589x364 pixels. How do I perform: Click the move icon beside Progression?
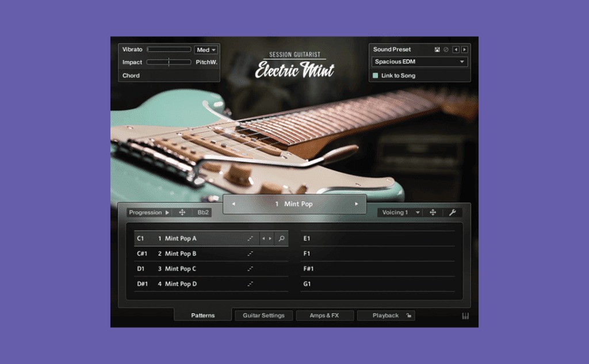(x=182, y=213)
